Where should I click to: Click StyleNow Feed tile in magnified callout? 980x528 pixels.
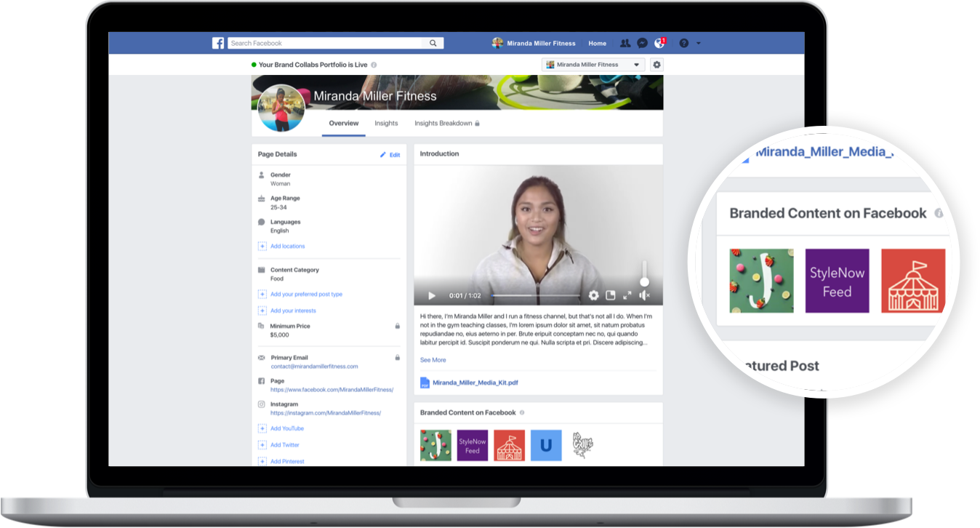pos(837,281)
